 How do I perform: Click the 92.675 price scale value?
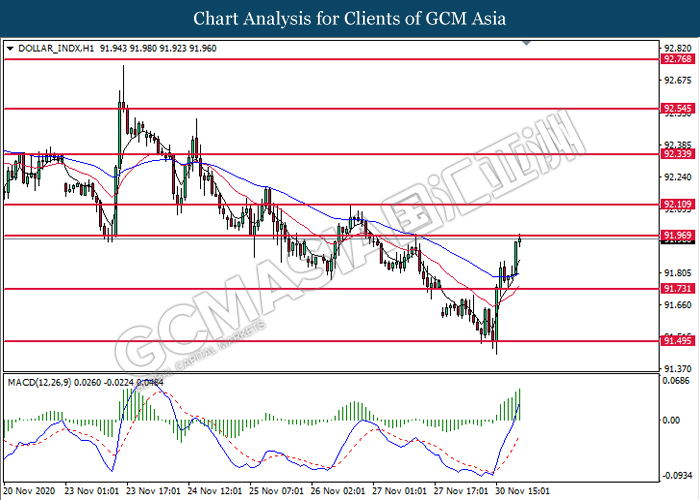click(x=678, y=81)
